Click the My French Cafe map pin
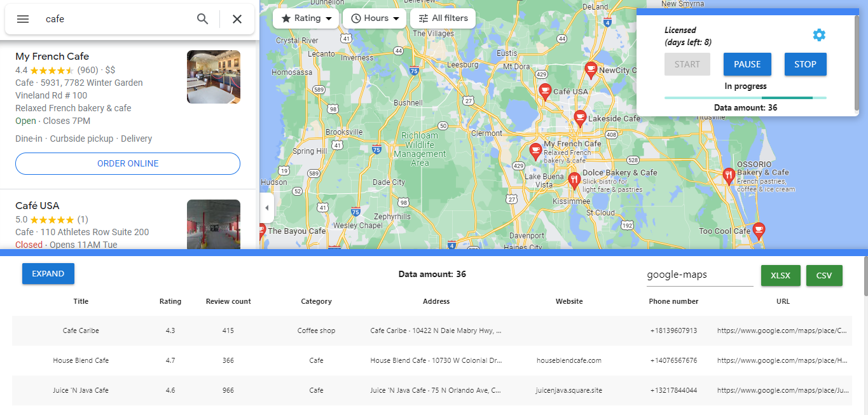The width and height of the screenshot is (868, 415). (x=535, y=151)
